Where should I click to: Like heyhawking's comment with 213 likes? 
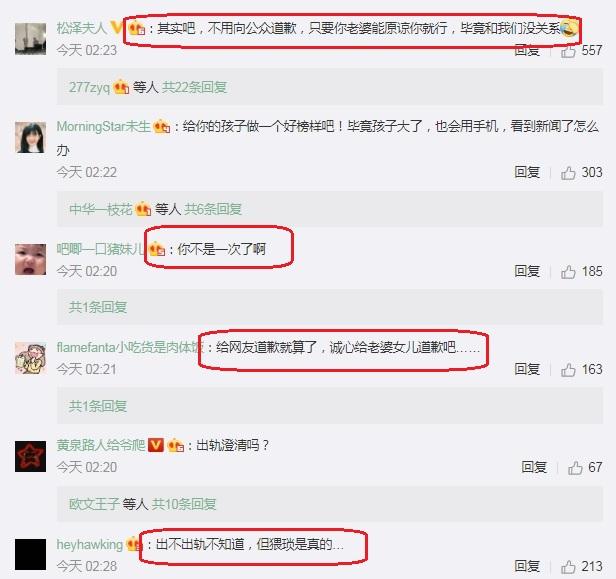pos(568,566)
